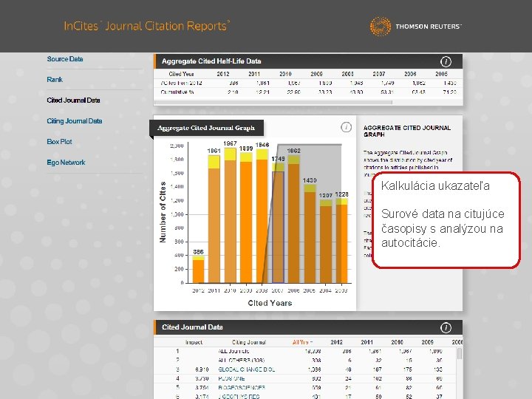Click the InCites Journal Citation Reports title
This screenshot has height=399, width=532.
click(x=147, y=26)
